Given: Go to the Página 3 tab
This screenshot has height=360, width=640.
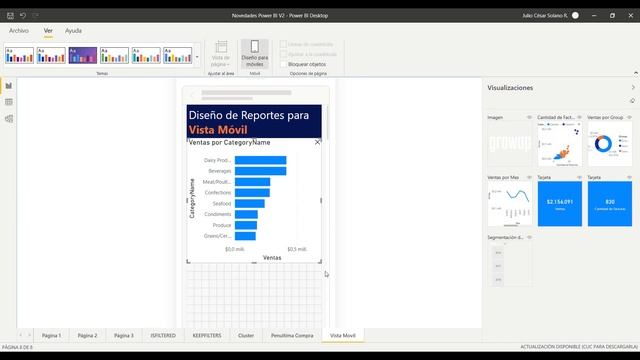Looking at the screenshot, I should 124,336.
